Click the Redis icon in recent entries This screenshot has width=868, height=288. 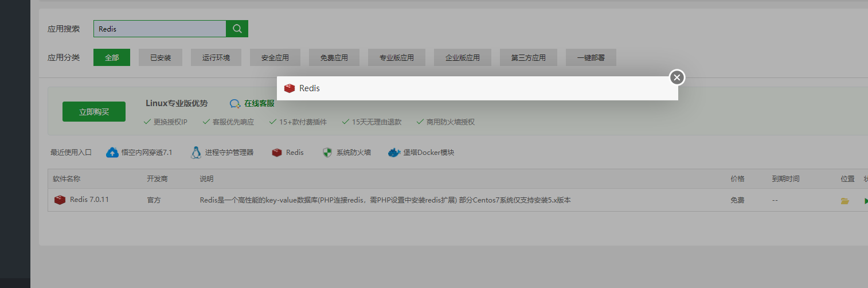pyautogui.click(x=277, y=153)
